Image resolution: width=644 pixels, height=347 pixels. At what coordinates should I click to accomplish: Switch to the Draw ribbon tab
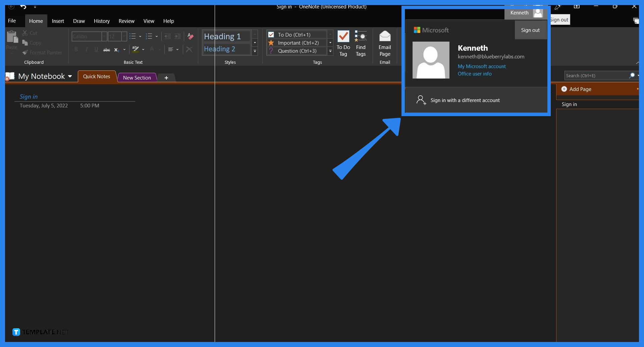pos(79,21)
